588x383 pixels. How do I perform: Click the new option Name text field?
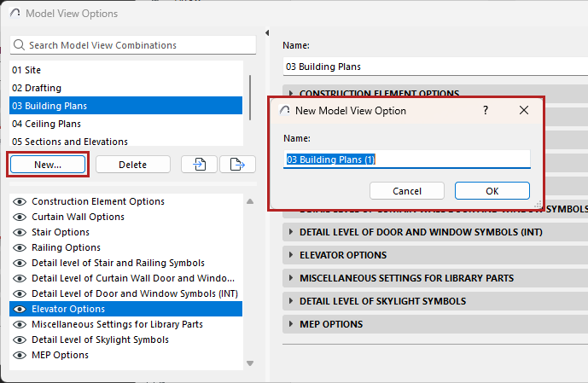(x=407, y=160)
